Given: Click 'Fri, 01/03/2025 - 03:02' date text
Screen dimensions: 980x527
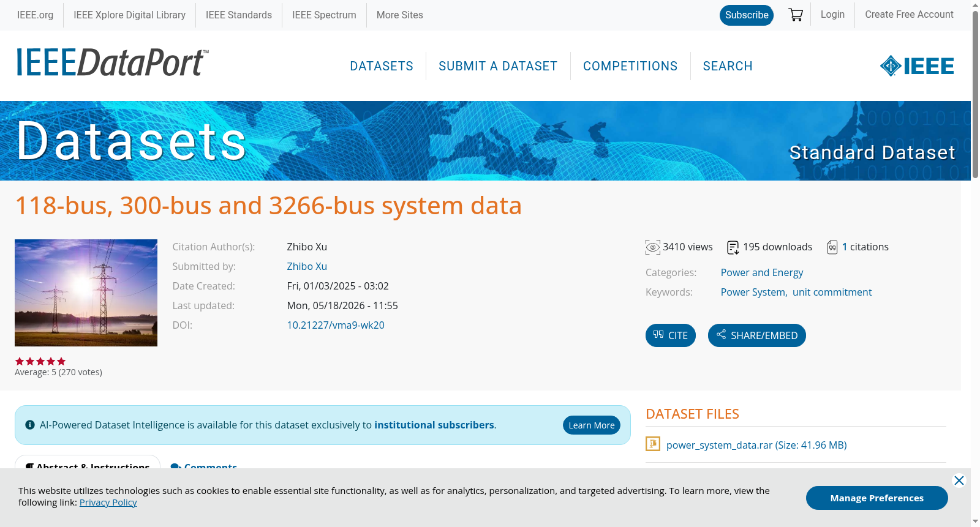Looking at the screenshot, I should point(337,286).
